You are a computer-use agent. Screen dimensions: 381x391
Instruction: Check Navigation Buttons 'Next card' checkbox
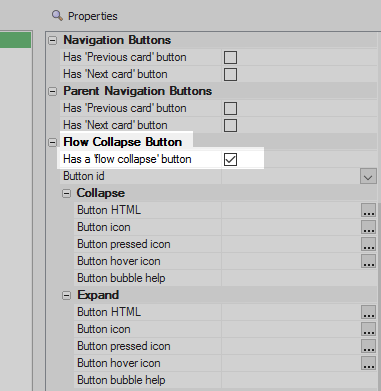coord(230,74)
